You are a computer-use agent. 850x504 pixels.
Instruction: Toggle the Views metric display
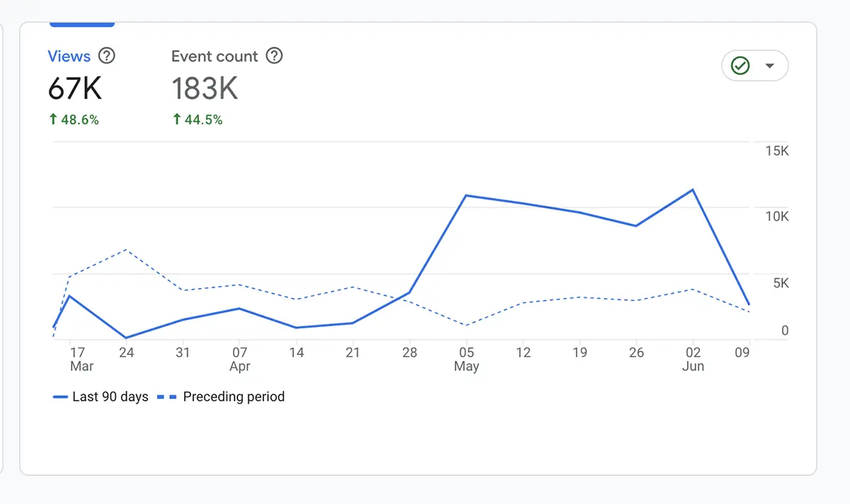pos(69,56)
